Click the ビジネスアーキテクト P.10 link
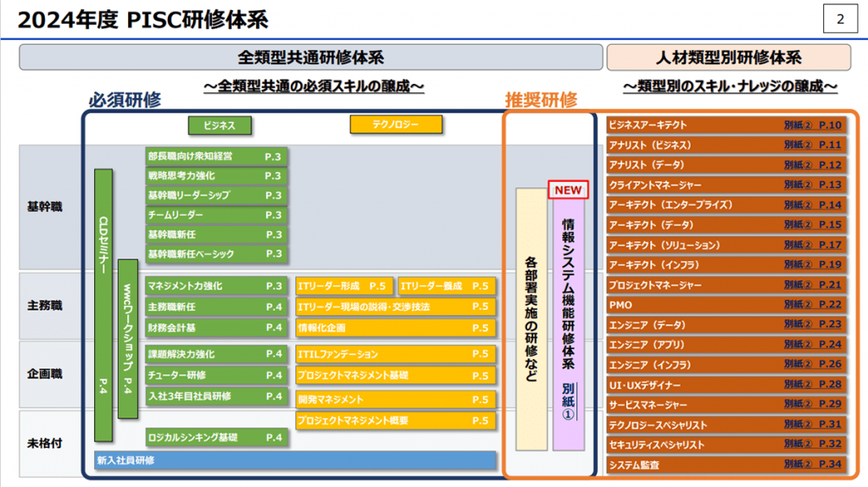 726,125
